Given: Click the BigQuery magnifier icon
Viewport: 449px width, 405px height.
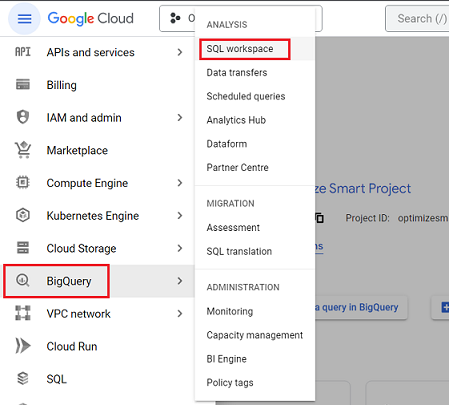Looking at the screenshot, I should click(23, 280).
